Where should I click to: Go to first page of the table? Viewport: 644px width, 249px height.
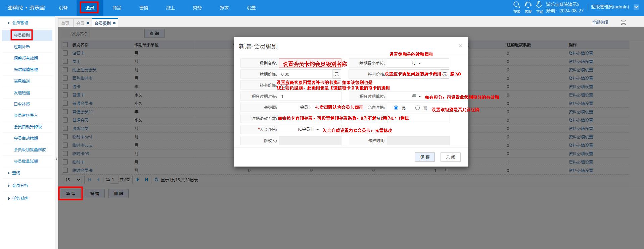[90, 180]
